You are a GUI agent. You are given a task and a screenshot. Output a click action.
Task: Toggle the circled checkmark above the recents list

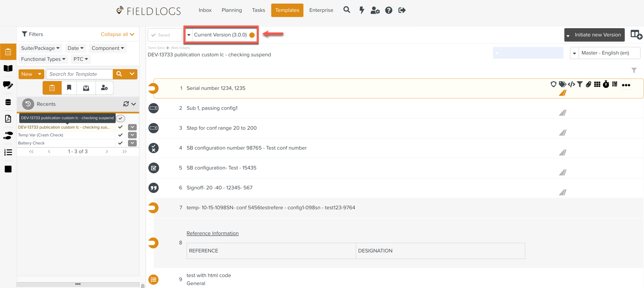point(121,118)
